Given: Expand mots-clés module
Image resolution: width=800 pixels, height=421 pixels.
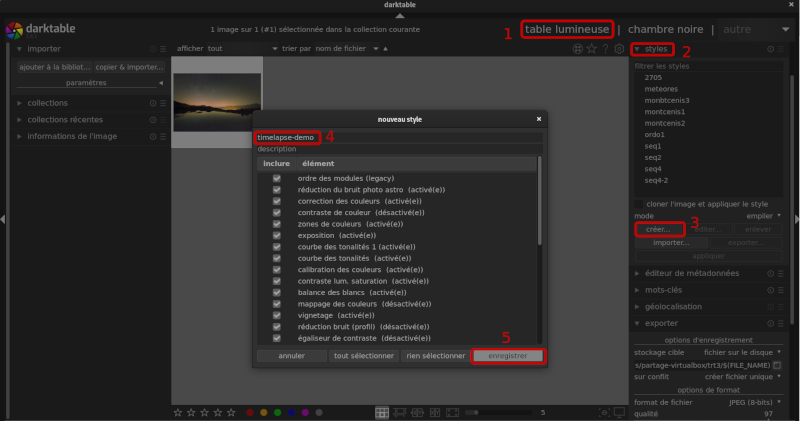Looking at the screenshot, I should pyautogui.click(x=637, y=290).
